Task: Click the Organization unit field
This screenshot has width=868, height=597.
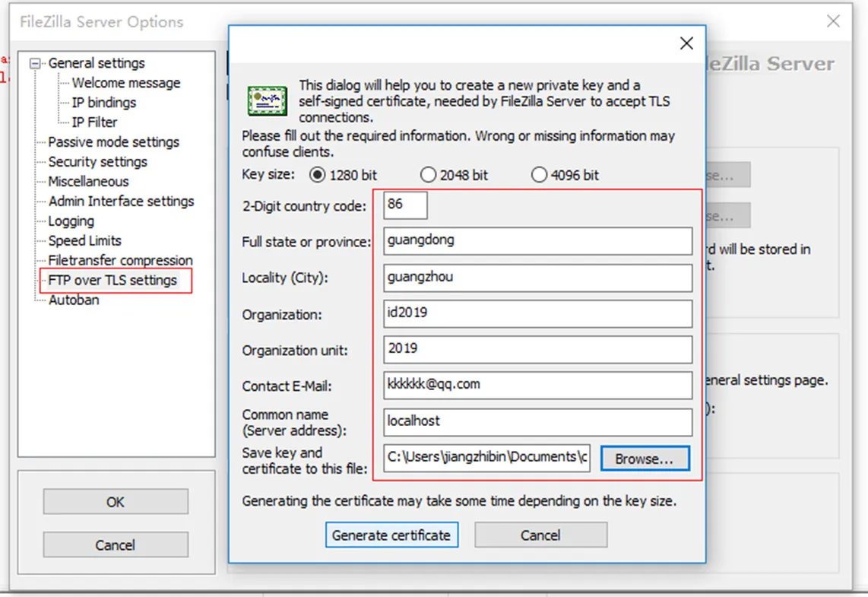Action: coord(537,349)
